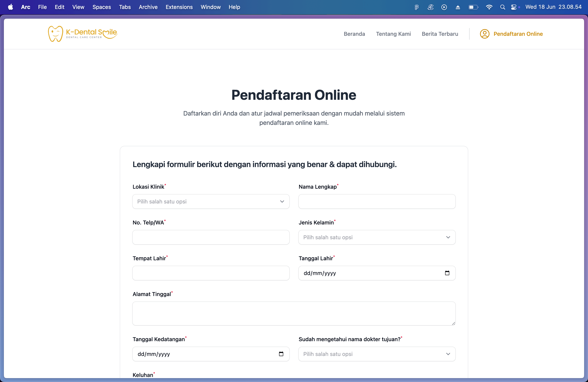Image resolution: width=588 pixels, height=382 pixels.
Task: Expand the Jenis Kelamin dropdown
Action: click(x=377, y=237)
